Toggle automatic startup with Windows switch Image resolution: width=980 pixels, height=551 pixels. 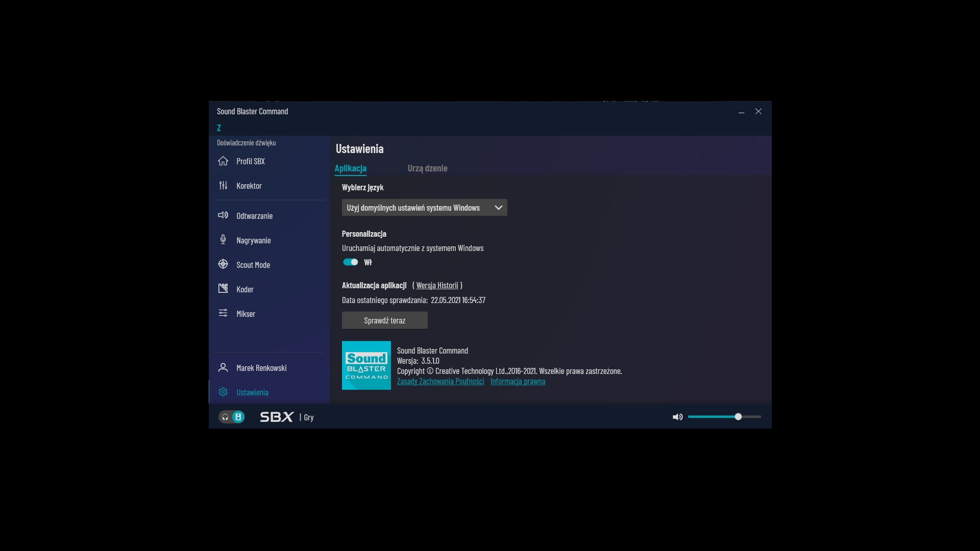tap(351, 262)
